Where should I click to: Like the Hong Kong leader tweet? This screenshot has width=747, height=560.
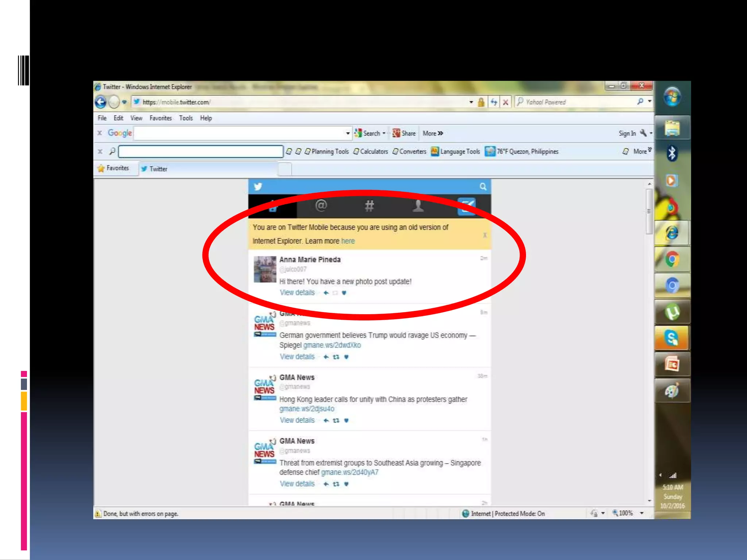(x=346, y=420)
